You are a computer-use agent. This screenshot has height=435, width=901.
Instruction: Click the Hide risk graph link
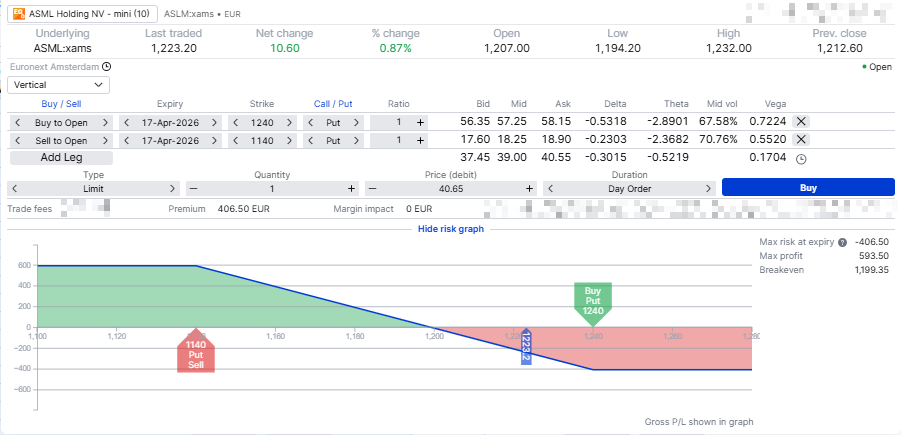click(450, 229)
